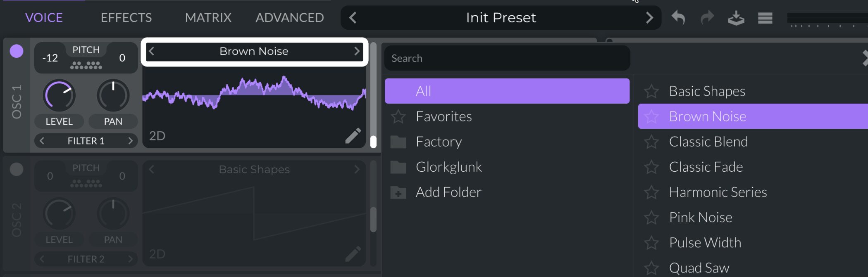Viewport: 868px width, 277px height.
Task: Select next OSC 1 wavetable arrow
Action: click(357, 51)
